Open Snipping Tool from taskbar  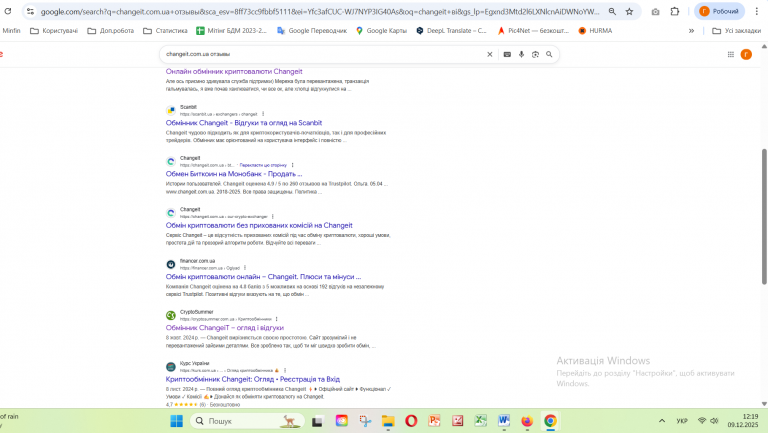[365, 421]
